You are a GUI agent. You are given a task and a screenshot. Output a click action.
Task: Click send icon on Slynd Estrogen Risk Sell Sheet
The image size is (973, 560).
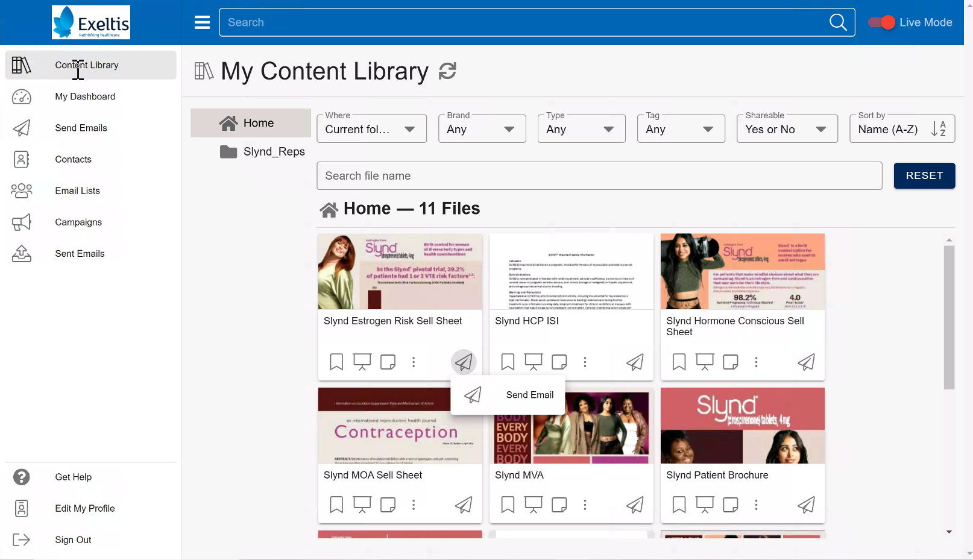(464, 362)
